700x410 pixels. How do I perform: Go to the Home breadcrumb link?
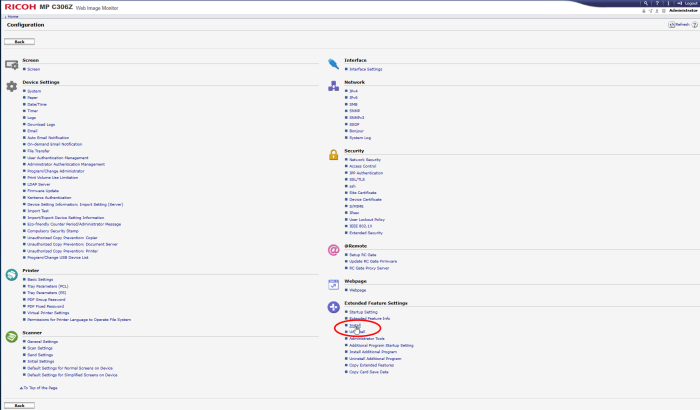[x=13, y=14]
